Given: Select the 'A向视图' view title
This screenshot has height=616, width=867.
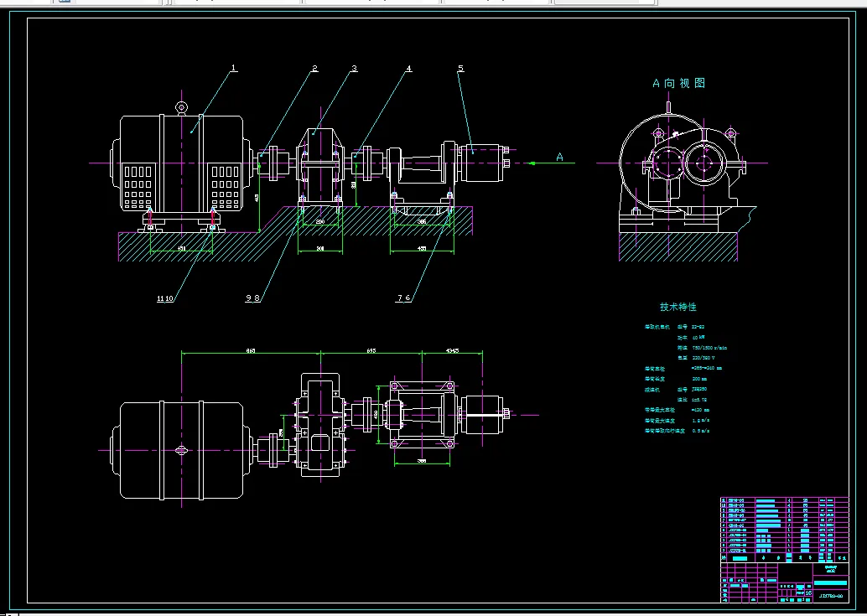Looking at the screenshot, I should [x=679, y=84].
